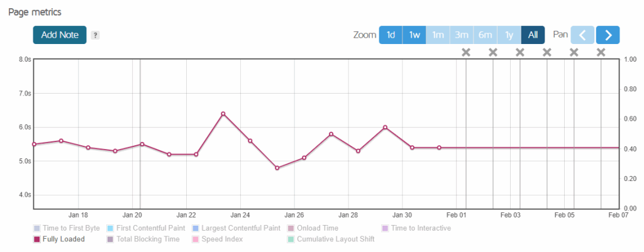Viewport: 644px width, 252px height.
Task: Click the last X marker near Feb 06
Action: point(601,52)
